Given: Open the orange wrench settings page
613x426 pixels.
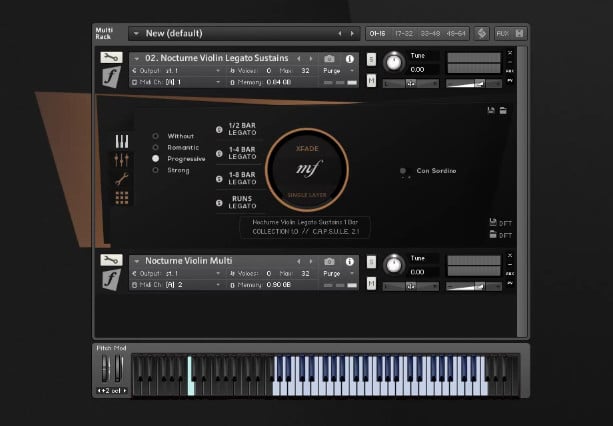Looking at the screenshot, I should point(122,179).
